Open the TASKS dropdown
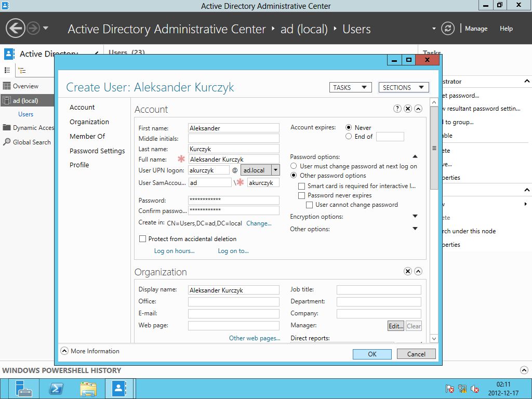Screen dimensions: 532x399 351,87
